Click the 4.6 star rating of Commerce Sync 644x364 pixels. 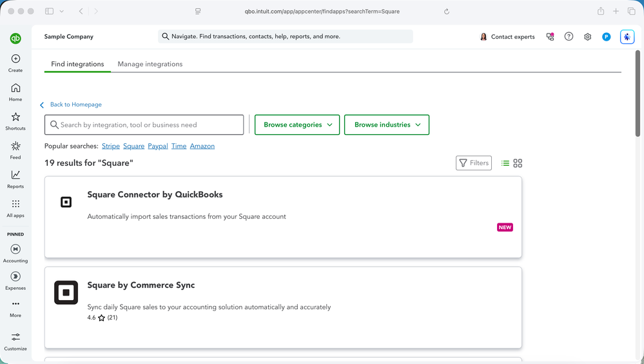point(102,318)
